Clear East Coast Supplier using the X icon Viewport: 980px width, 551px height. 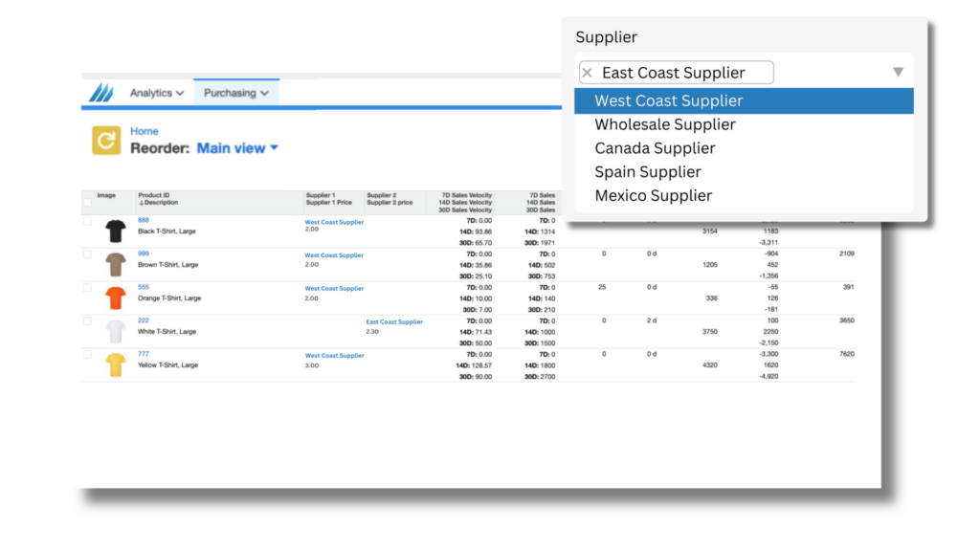pyautogui.click(x=586, y=72)
